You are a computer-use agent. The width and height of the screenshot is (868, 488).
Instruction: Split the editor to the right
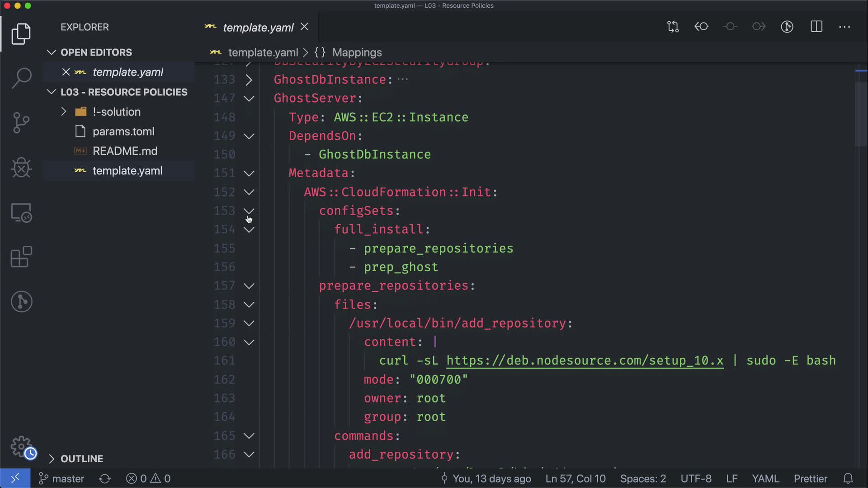tap(816, 27)
